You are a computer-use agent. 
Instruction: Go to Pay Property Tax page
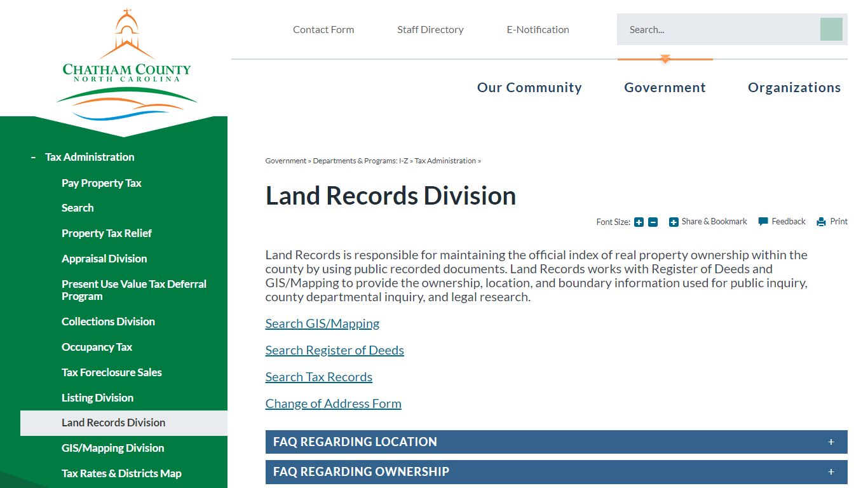[102, 183]
